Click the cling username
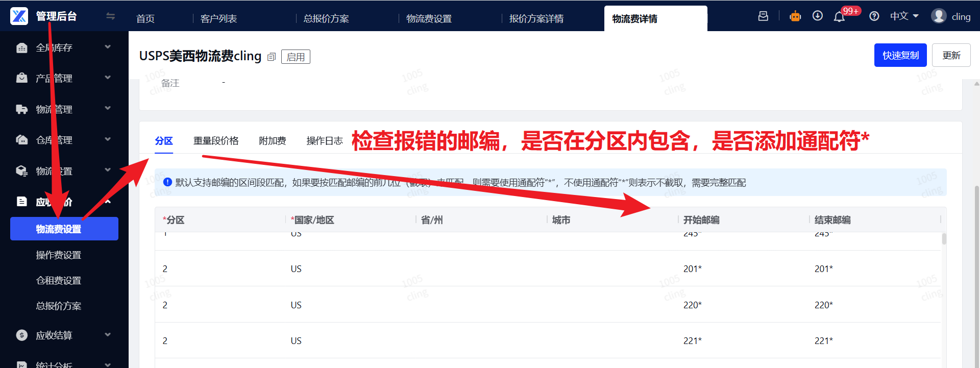This screenshot has height=368, width=980. point(961,17)
